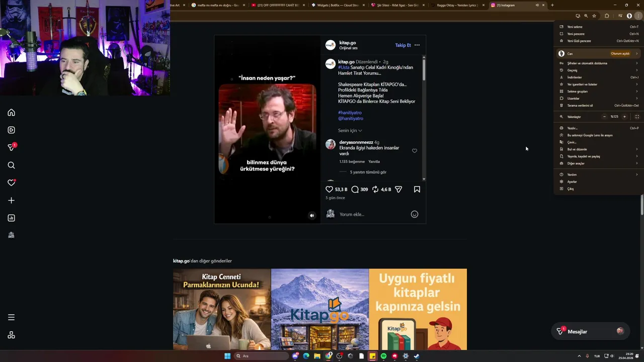The height and width of the screenshot is (362, 644).
Task: Switch to the Ragga Oktay Lyrics tab
Action: [457, 5]
